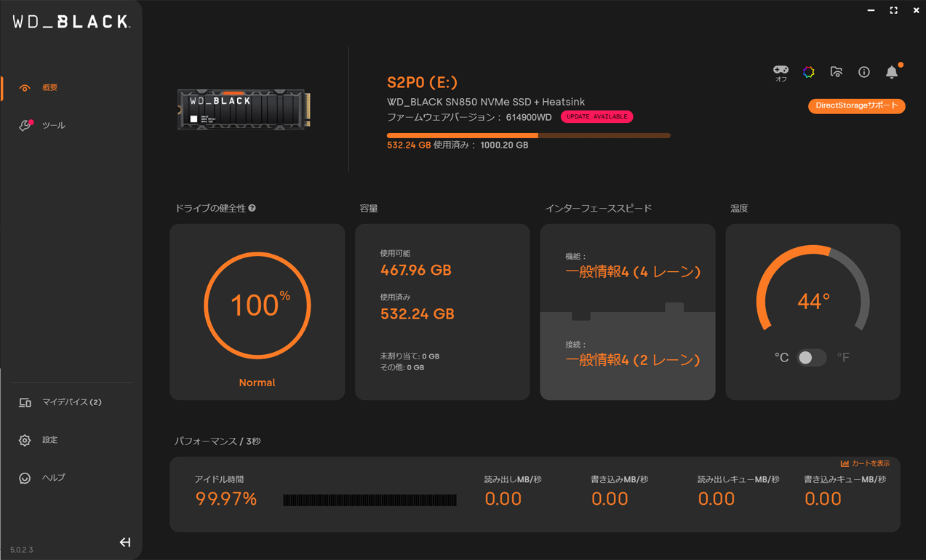Open マイデバイス (2) menu
Viewport: 926px width, 560px height.
(71, 402)
